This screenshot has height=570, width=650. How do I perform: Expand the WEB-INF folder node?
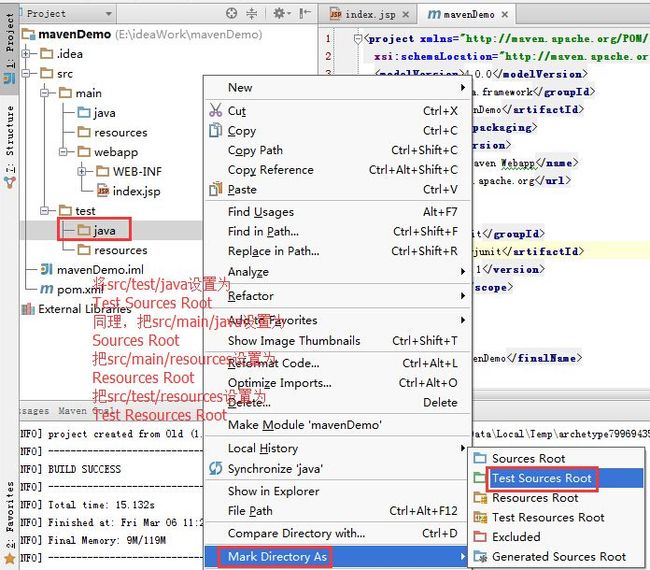coord(82,171)
